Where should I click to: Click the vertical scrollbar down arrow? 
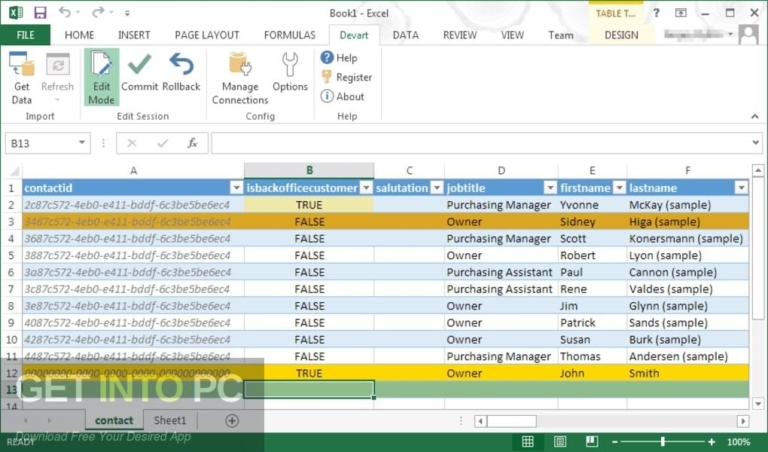pos(758,404)
